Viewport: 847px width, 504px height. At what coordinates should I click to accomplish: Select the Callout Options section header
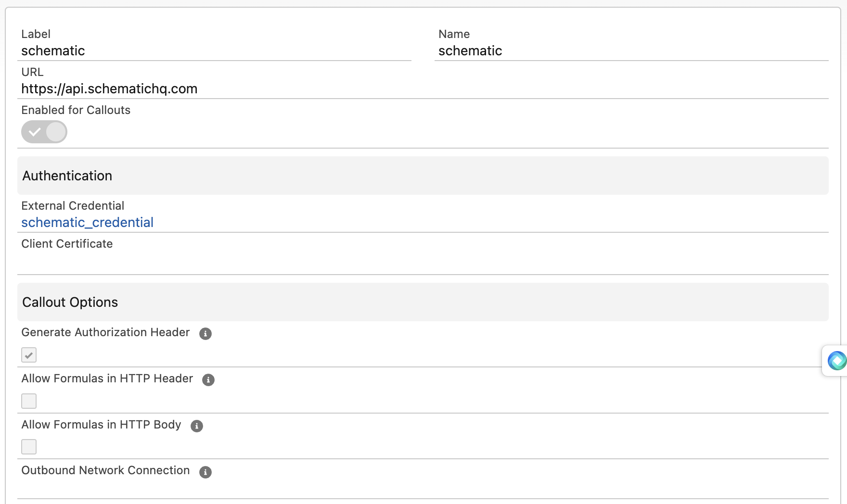pos(70,302)
